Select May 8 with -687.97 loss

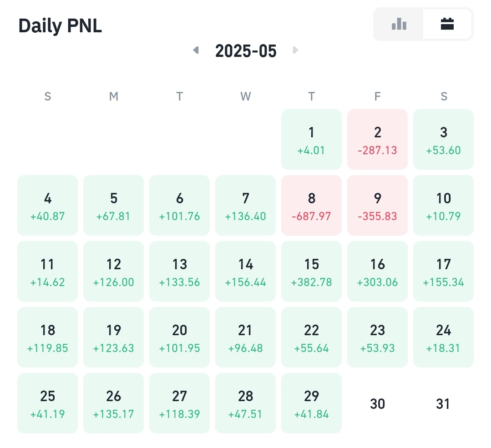click(x=311, y=206)
